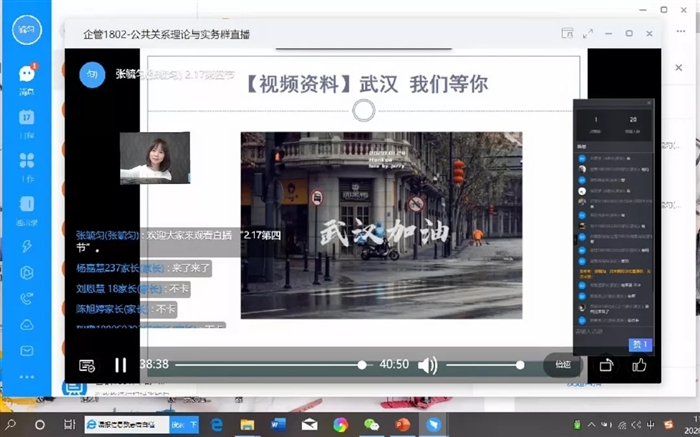Click the blue send button in chat panel
The image size is (700, 437).
click(x=639, y=345)
